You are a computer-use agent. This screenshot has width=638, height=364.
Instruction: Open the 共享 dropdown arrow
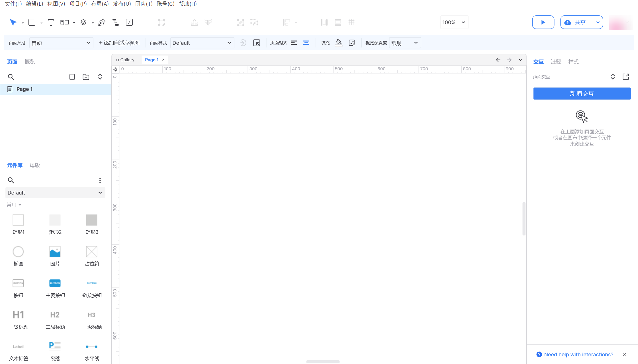pyautogui.click(x=598, y=22)
